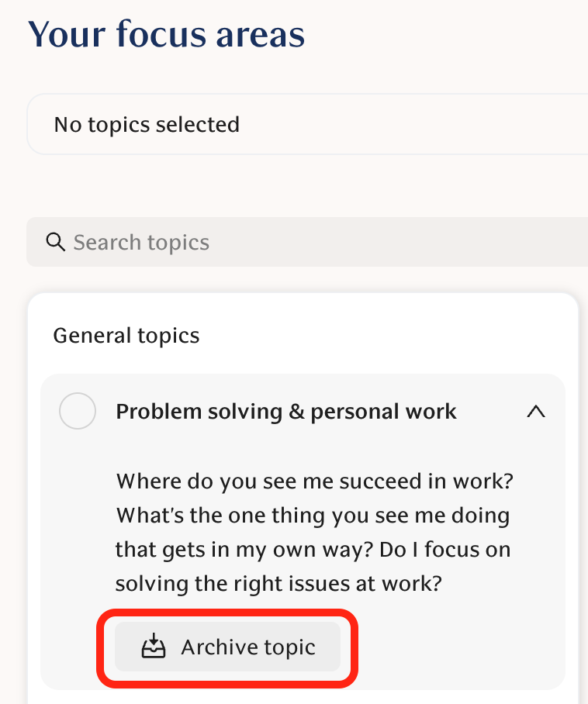The width and height of the screenshot is (588, 704).
Task: Click the "No topics selected" text
Action: [x=147, y=125]
